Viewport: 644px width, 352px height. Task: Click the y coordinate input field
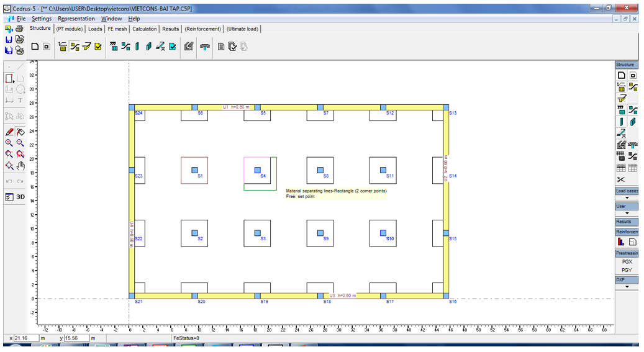tap(76, 338)
